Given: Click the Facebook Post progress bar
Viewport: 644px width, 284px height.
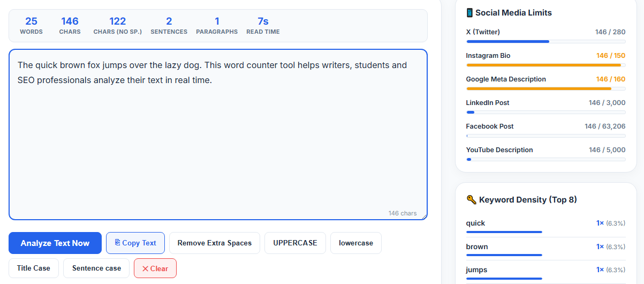Looking at the screenshot, I should [545, 136].
